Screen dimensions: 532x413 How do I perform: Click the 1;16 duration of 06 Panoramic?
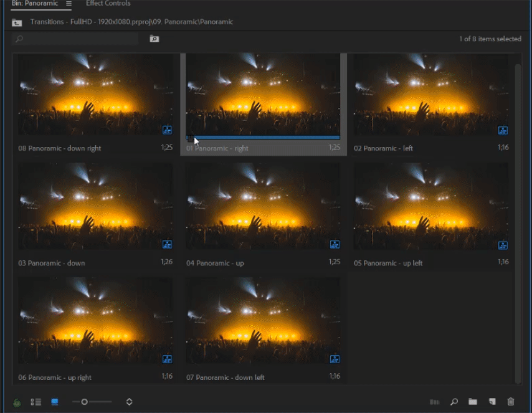(167, 376)
